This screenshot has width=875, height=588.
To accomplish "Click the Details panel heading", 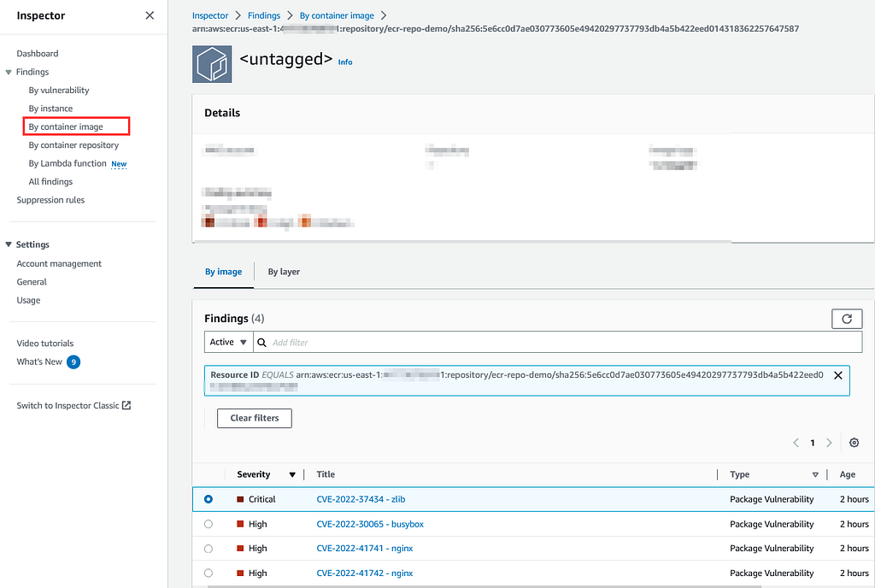I will (222, 113).
